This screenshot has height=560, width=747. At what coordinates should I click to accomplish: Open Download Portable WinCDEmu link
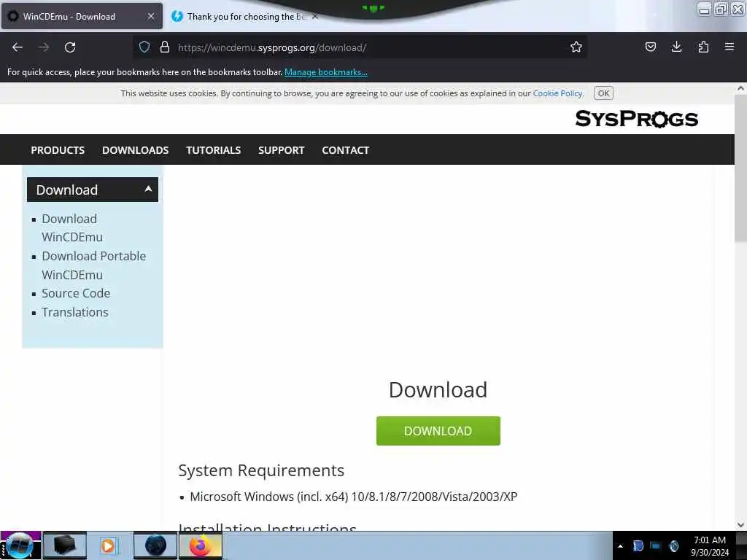94,265
